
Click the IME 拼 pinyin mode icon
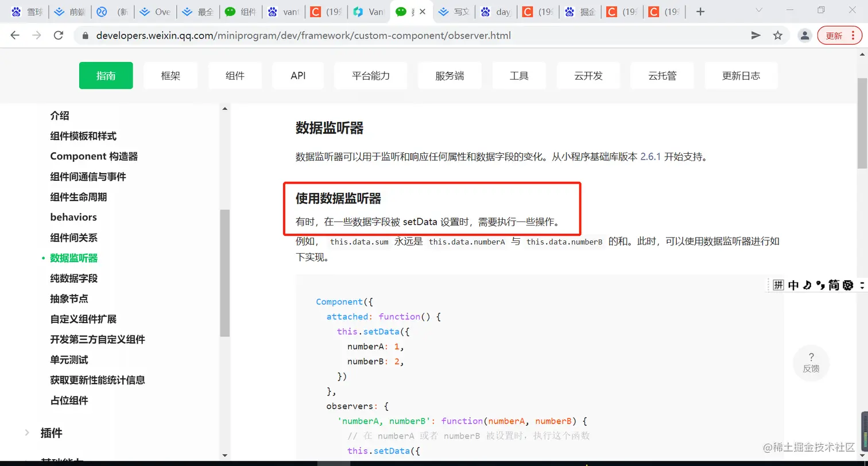coord(778,285)
